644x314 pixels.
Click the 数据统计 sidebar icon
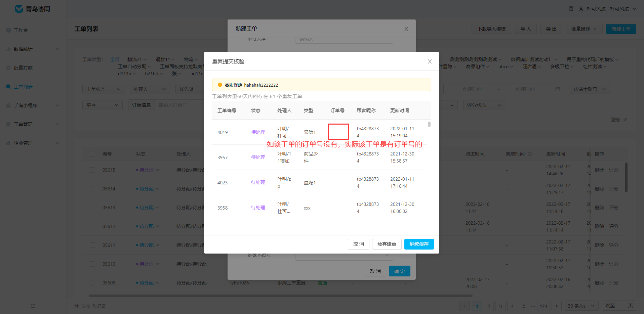(x=8, y=49)
